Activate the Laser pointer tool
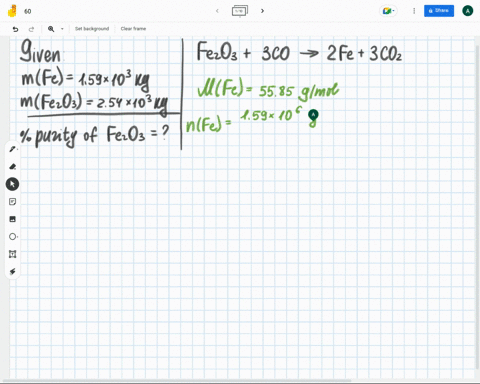This screenshot has height=384, width=480. [12, 272]
